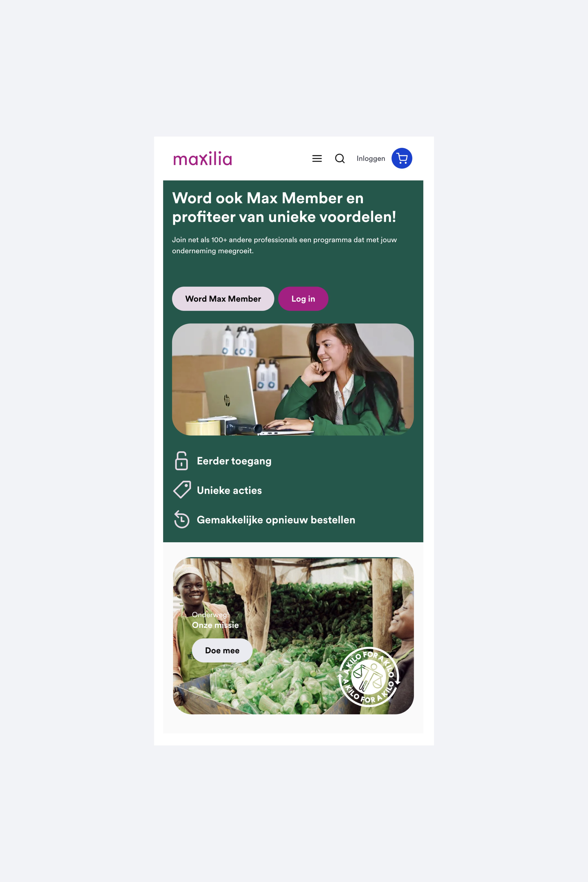Image resolution: width=588 pixels, height=882 pixels.
Task: Click the search magnifier icon
Action: click(x=340, y=158)
